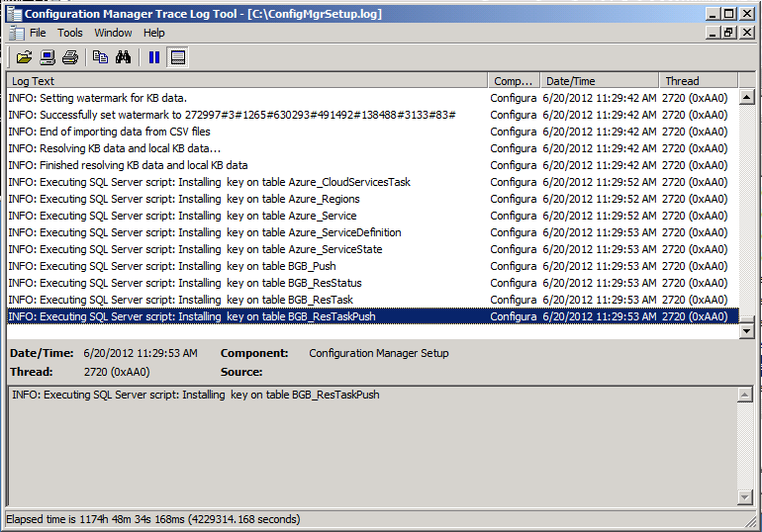Sort by the Comp... column header
The image size is (762, 532).
[x=515, y=81]
